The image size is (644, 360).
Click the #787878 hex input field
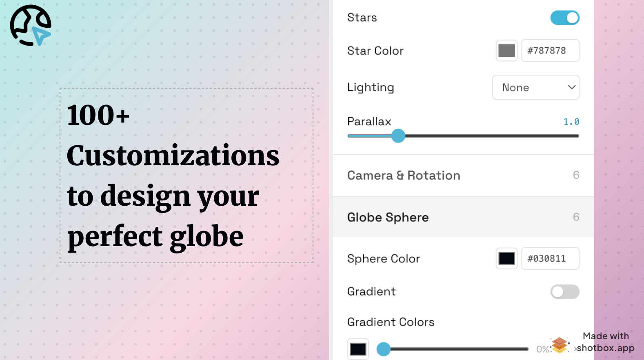(x=550, y=50)
